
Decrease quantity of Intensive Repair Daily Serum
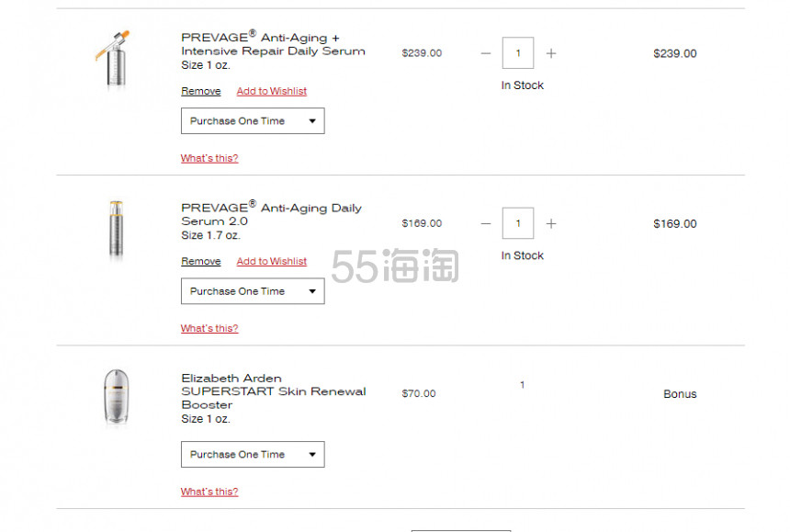tap(486, 53)
